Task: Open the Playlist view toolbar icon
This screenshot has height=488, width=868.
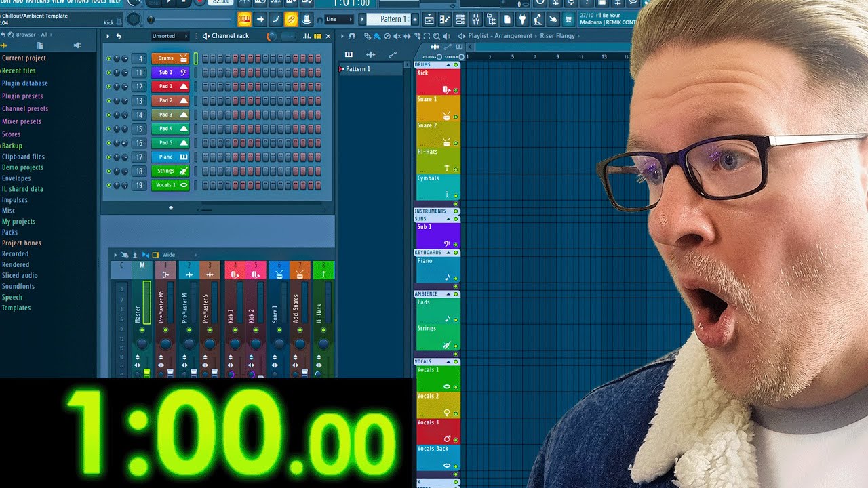Action: (430, 19)
